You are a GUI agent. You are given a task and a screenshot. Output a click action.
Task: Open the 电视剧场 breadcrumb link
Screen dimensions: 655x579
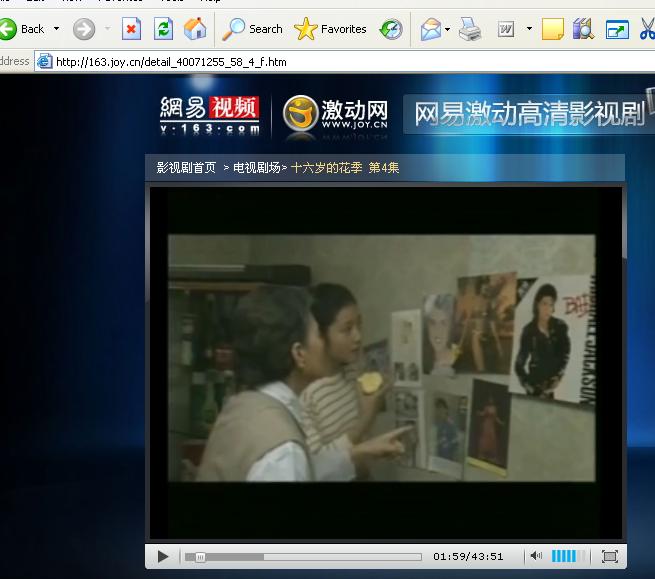(257, 168)
